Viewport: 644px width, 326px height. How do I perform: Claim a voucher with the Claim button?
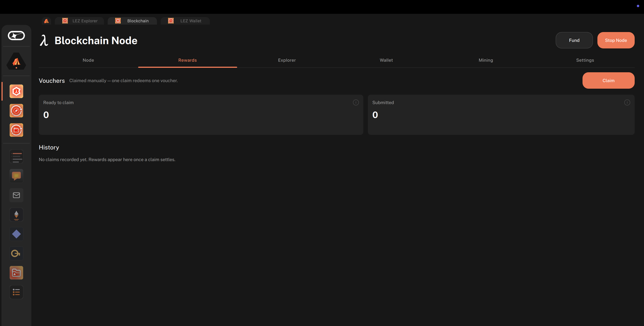pos(609,80)
